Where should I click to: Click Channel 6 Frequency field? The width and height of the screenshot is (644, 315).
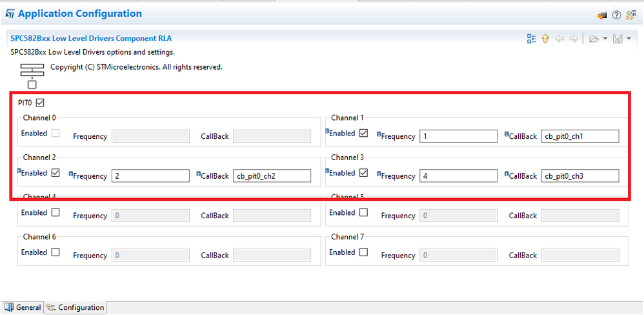point(150,255)
